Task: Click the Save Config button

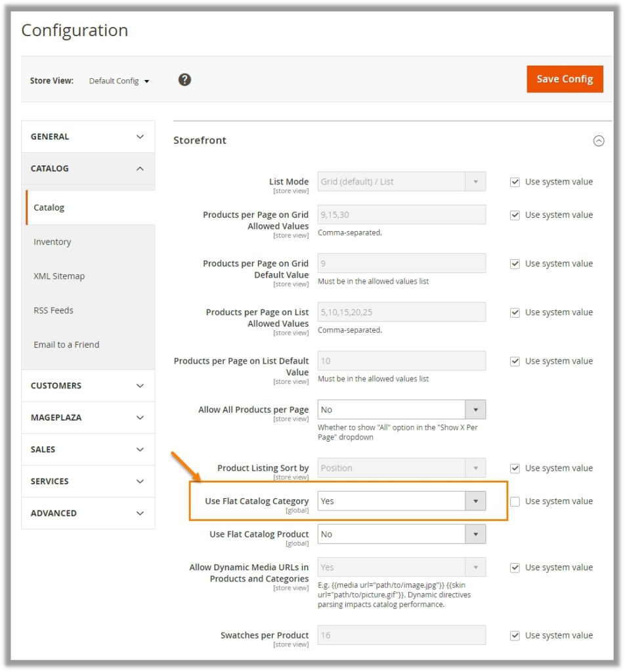Action: pyautogui.click(x=565, y=78)
